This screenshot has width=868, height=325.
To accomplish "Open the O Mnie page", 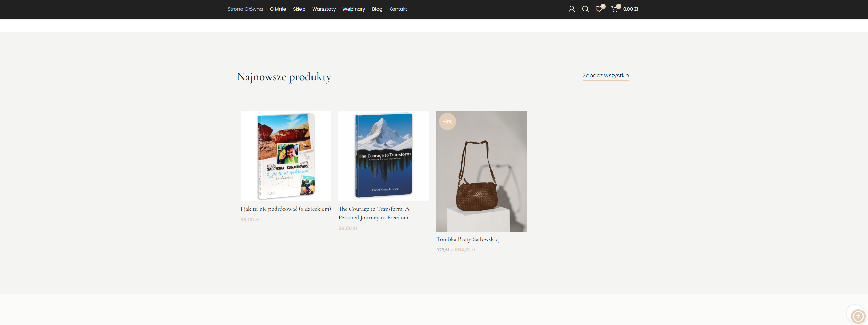I will [278, 9].
